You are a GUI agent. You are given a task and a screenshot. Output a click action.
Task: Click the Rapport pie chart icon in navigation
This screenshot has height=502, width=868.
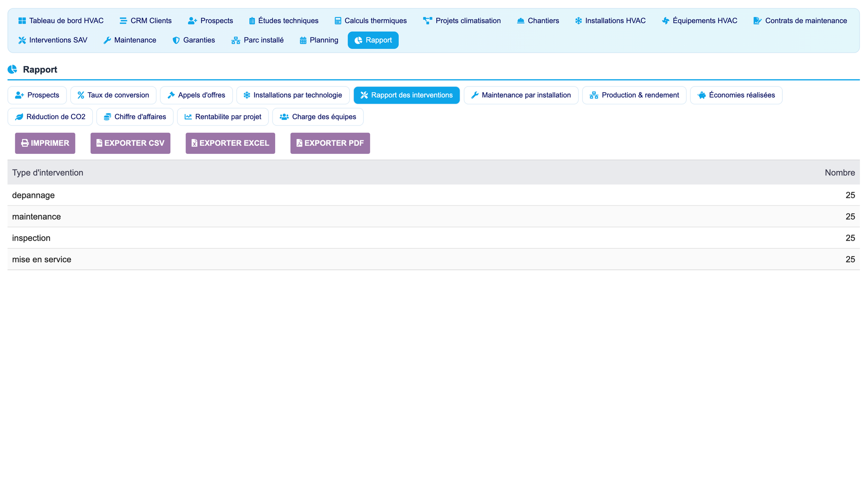[x=358, y=41]
